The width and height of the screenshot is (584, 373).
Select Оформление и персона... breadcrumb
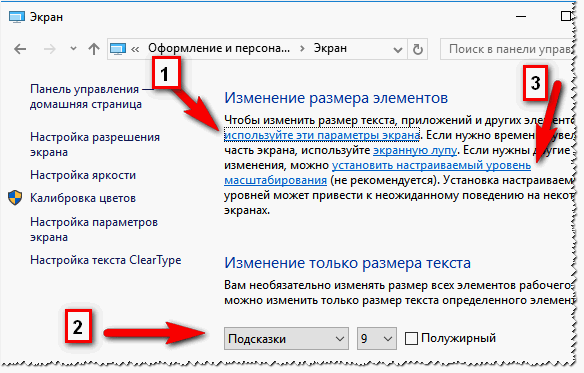(x=219, y=48)
